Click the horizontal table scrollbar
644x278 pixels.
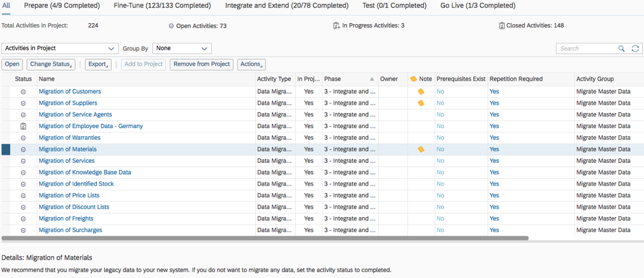tap(265, 238)
